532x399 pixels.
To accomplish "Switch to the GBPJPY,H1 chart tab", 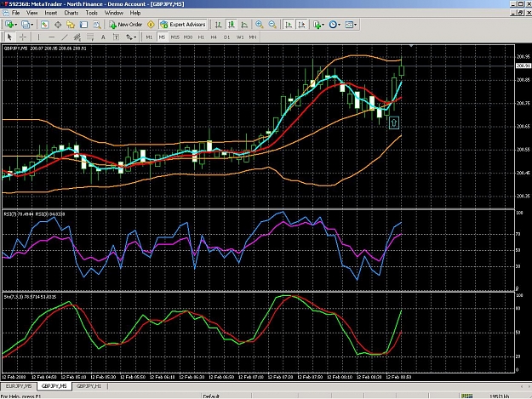I will 89,386.
